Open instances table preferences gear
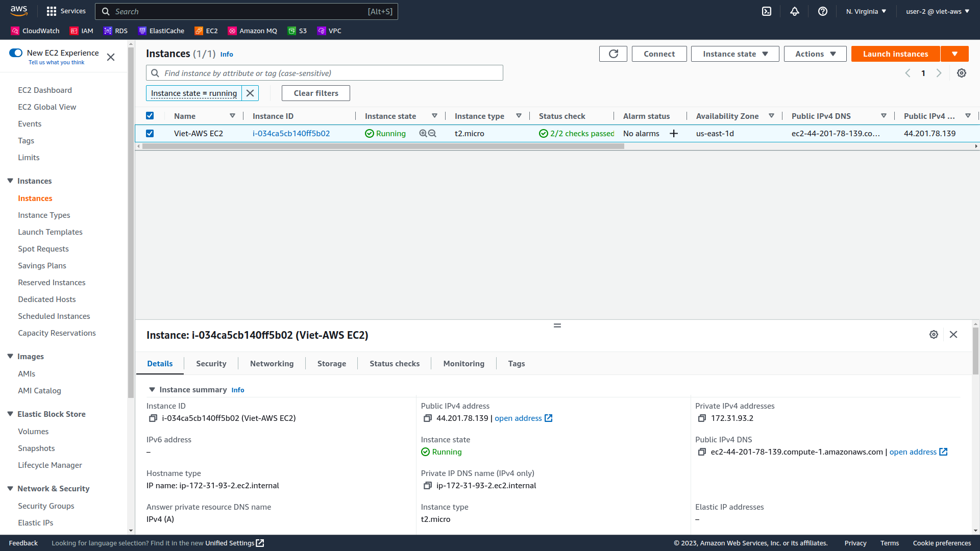Screen dimensions: 980x551 [962, 73]
